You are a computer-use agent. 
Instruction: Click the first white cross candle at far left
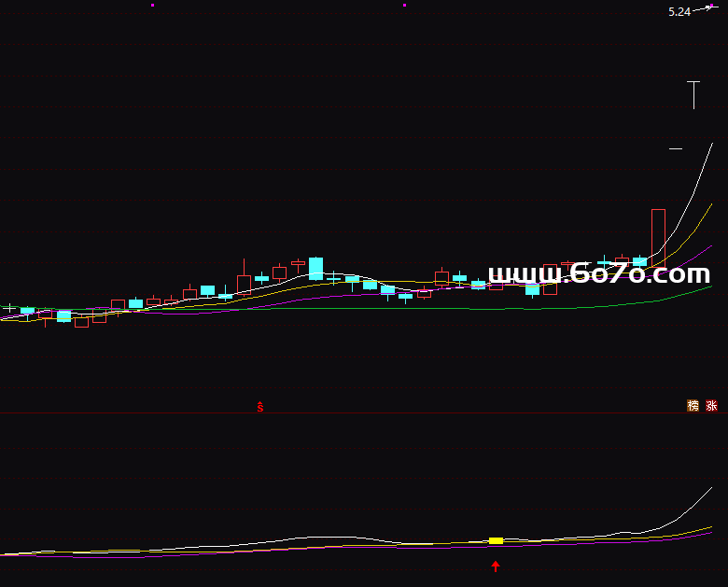(x=9, y=308)
